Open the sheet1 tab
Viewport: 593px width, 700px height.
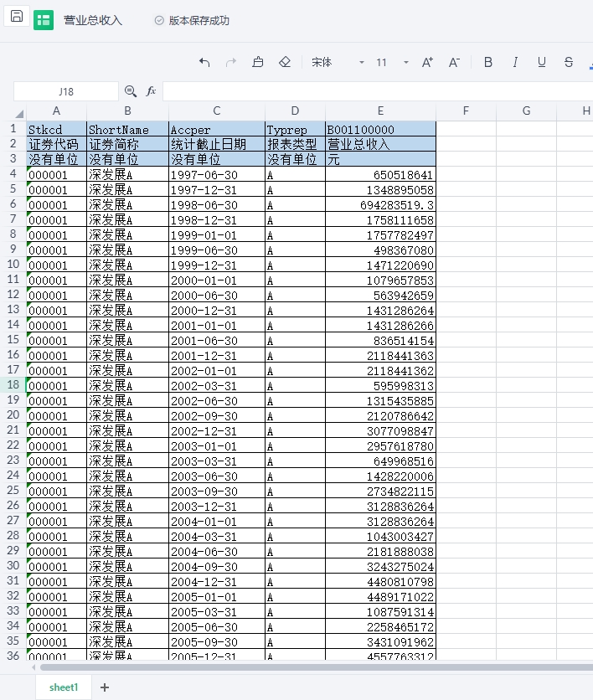click(x=64, y=687)
